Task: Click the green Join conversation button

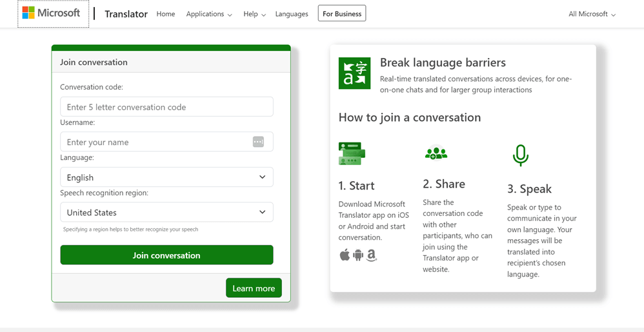Action: pos(166,255)
